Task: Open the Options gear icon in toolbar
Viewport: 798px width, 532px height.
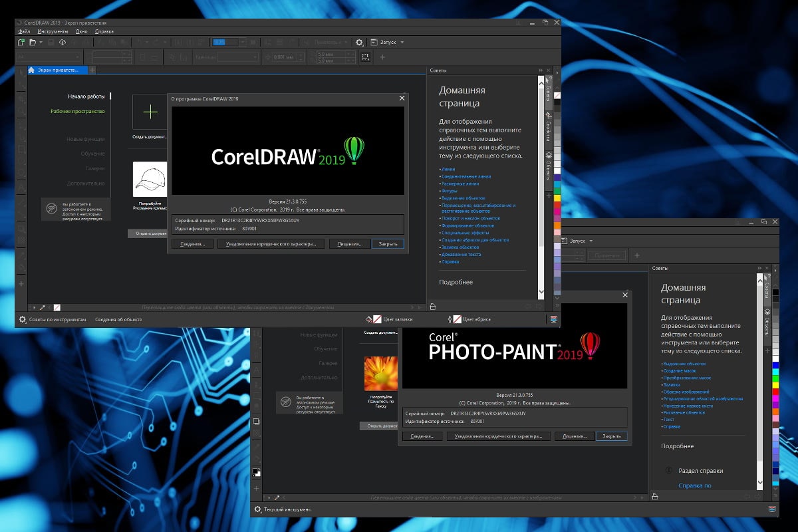Action: coord(359,42)
